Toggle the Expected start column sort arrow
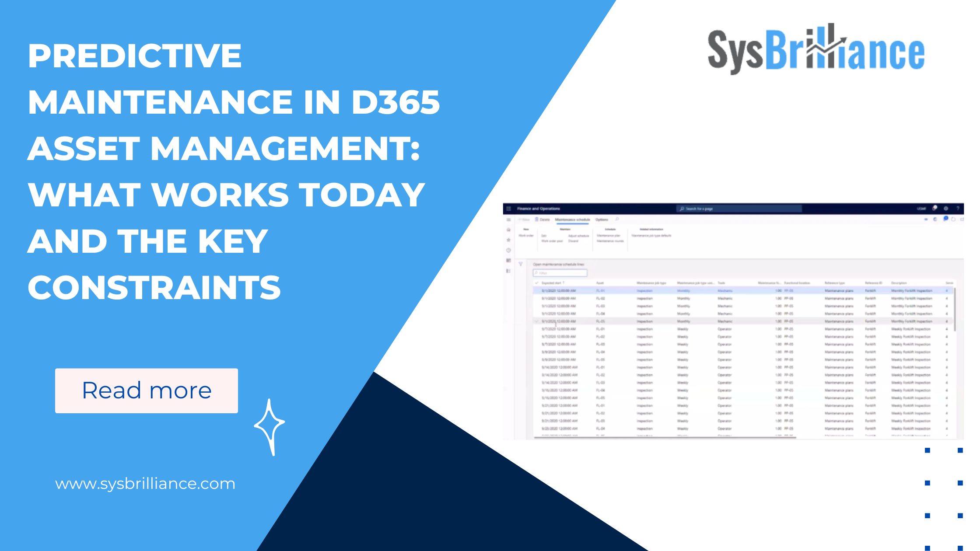Viewport: 980px width, 551px height. 563,282
